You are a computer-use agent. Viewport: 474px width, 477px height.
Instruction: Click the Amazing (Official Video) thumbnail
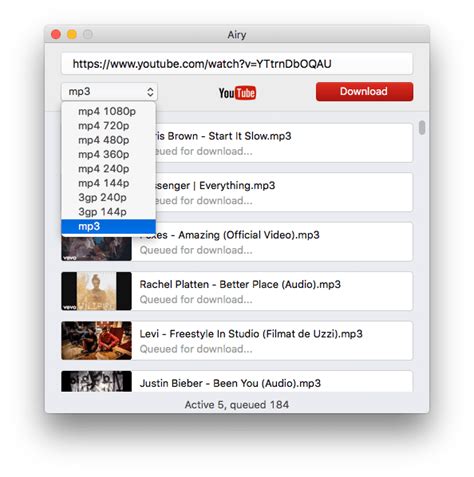point(96,248)
